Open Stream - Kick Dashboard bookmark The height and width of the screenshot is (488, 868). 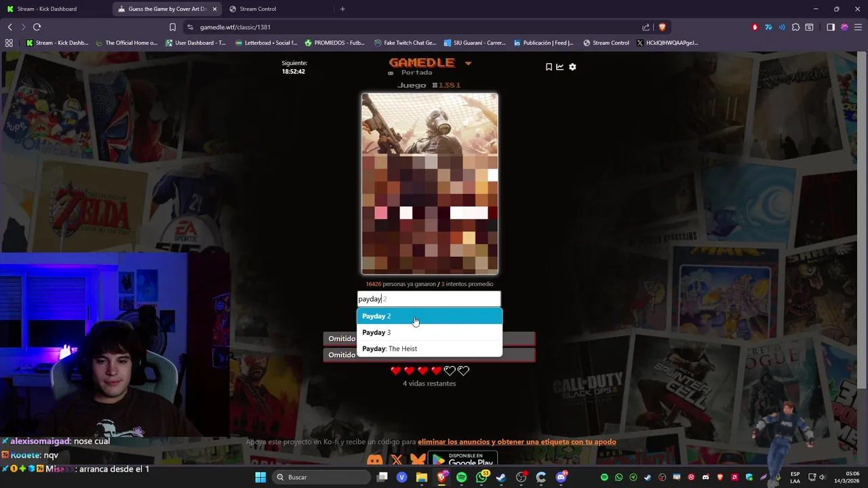click(x=57, y=43)
